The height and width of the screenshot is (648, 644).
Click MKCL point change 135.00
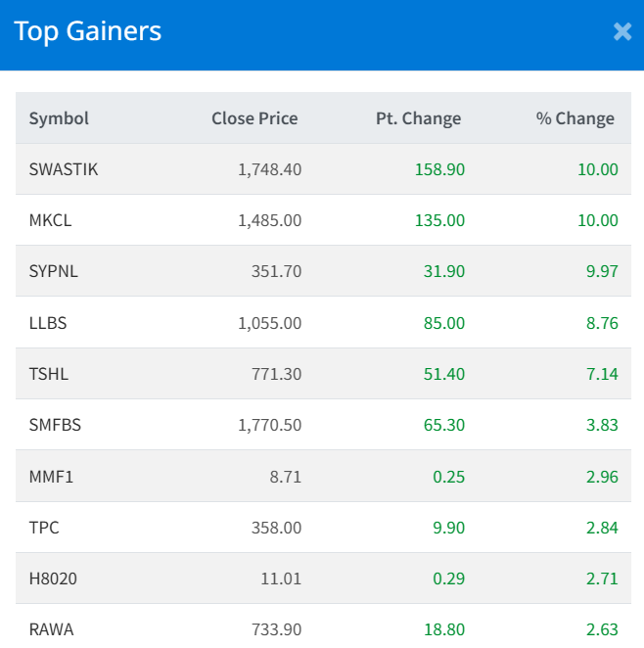439,220
